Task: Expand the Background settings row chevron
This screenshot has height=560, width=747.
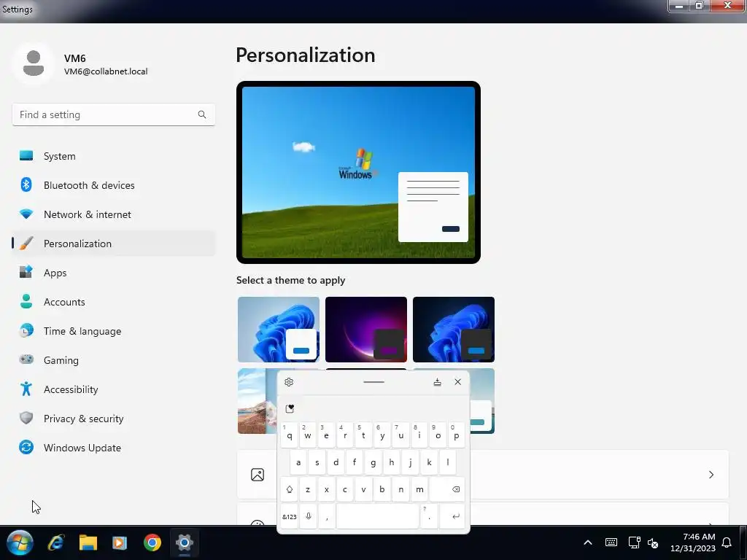Action: click(x=711, y=475)
